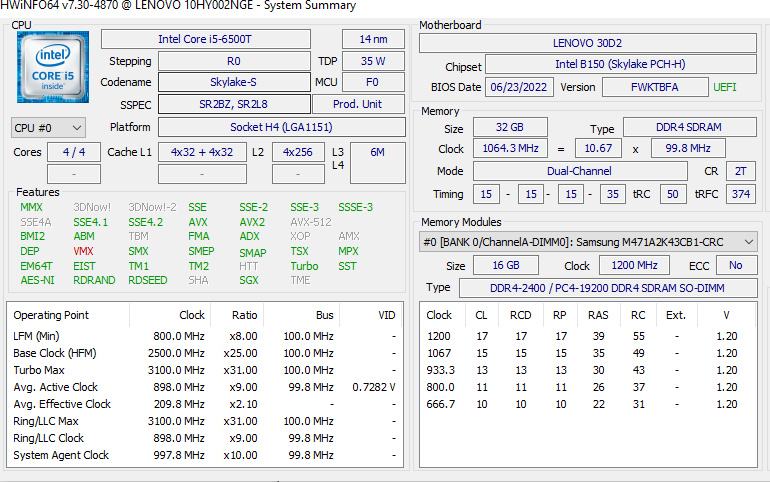The image size is (770, 482).
Task: Select the BIOS date 06/23/2022 field
Action: [519, 87]
